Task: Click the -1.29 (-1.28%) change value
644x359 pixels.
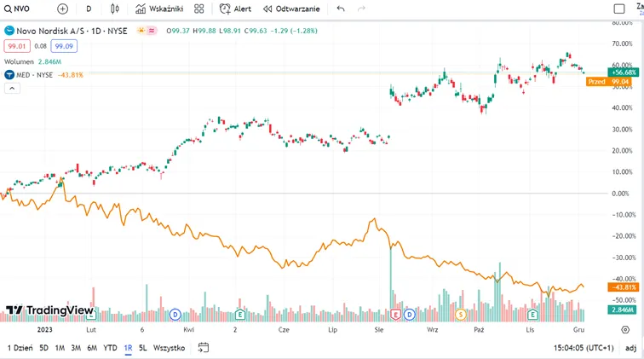Action: 294,31
